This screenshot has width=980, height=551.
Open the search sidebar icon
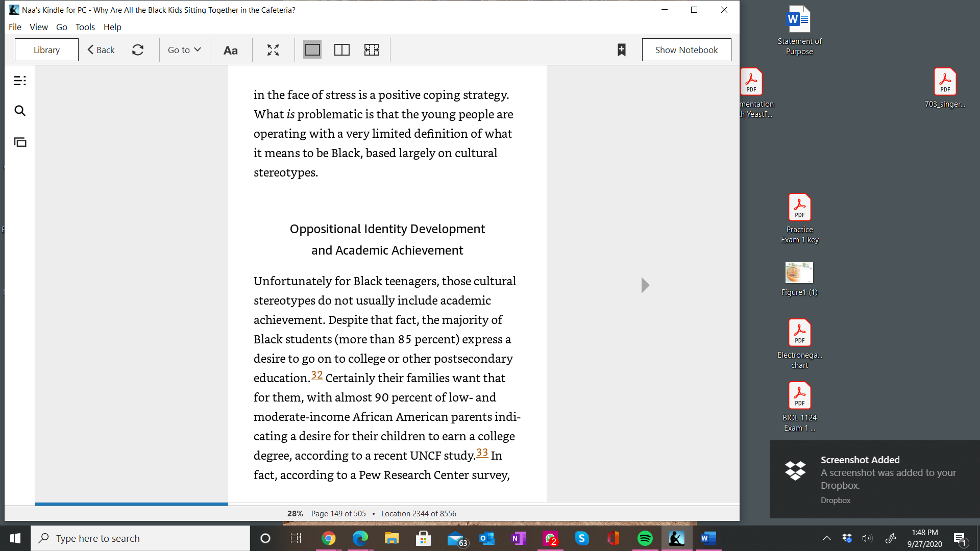tap(20, 111)
